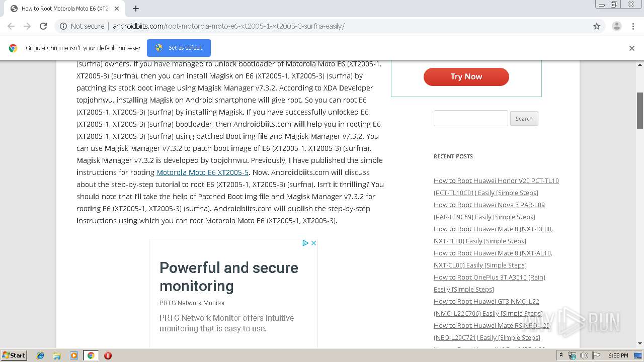Click the Action Center flag icon
Screen dimensions: 644x362
tap(596, 355)
